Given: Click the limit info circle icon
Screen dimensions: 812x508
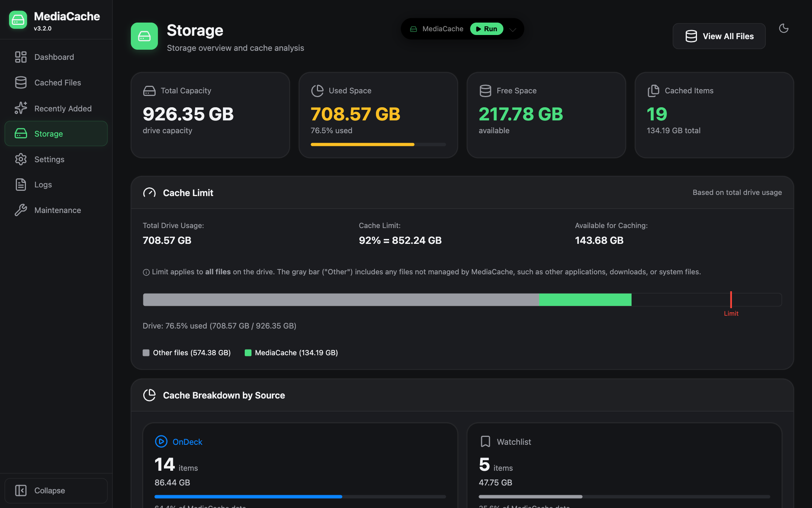Looking at the screenshot, I should (x=146, y=272).
